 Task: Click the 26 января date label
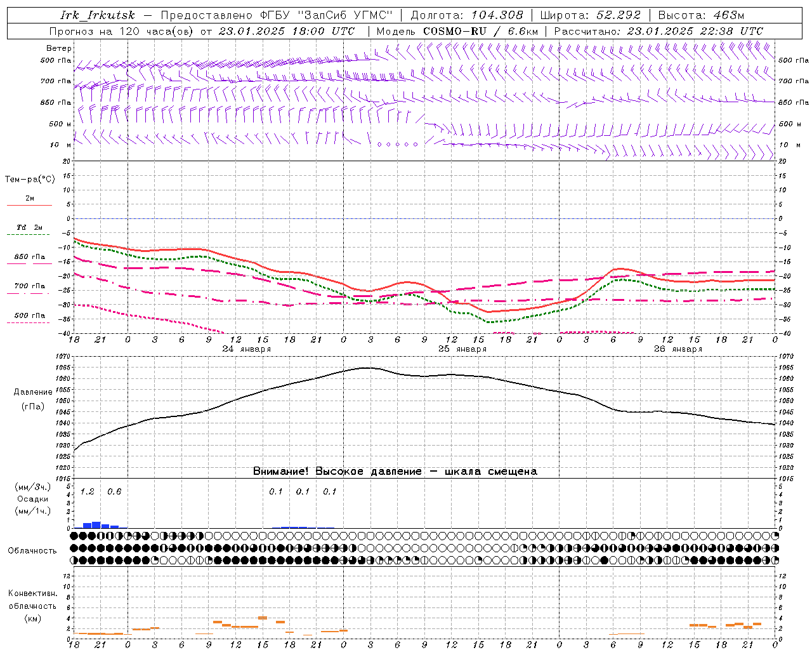click(678, 349)
